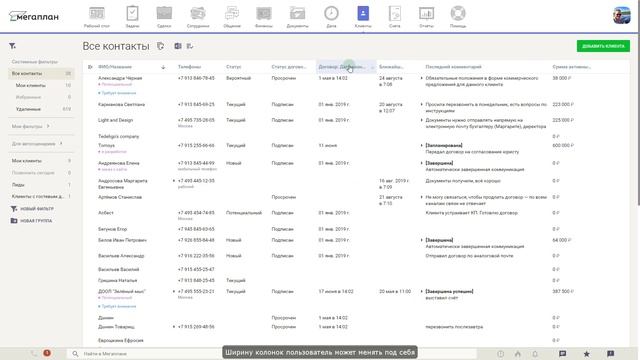640x360 pixels.
Task: Open the Задачи section
Action: [132, 17]
